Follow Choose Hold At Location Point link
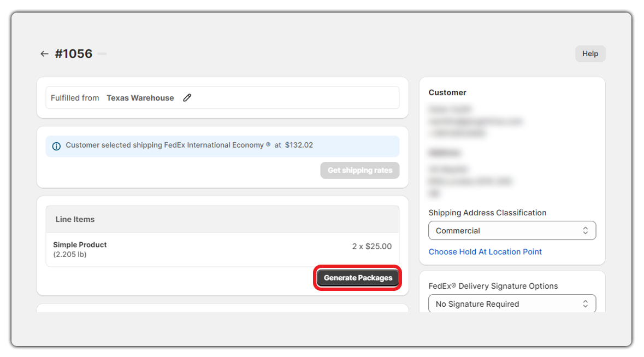This screenshot has width=644, height=357. 485,251
